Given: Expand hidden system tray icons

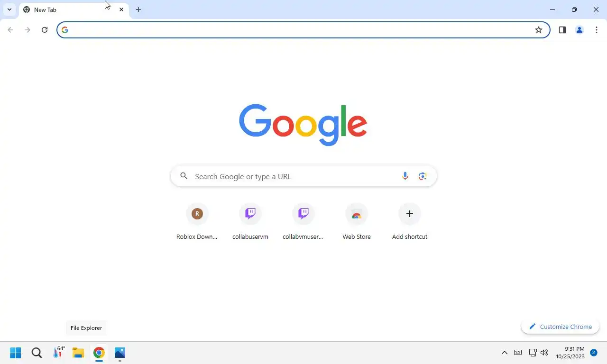Looking at the screenshot, I should click(x=505, y=353).
